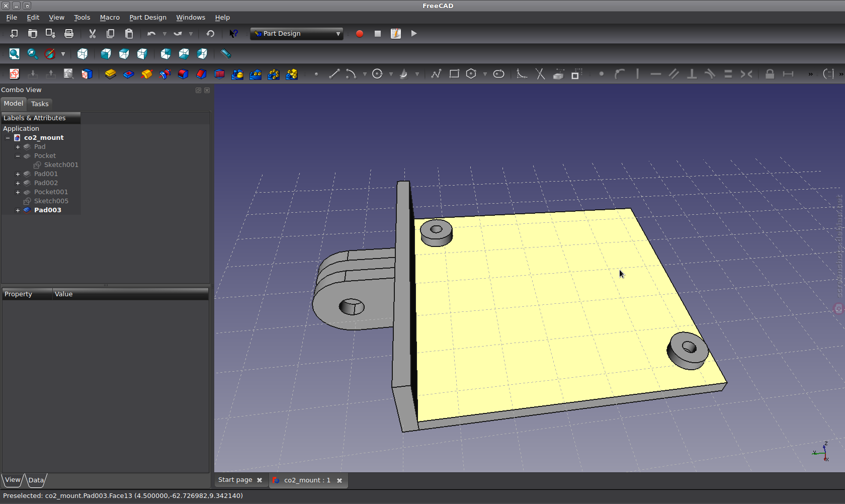Click the Groove feature tool
This screenshot has height=504, width=845.
(164, 74)
